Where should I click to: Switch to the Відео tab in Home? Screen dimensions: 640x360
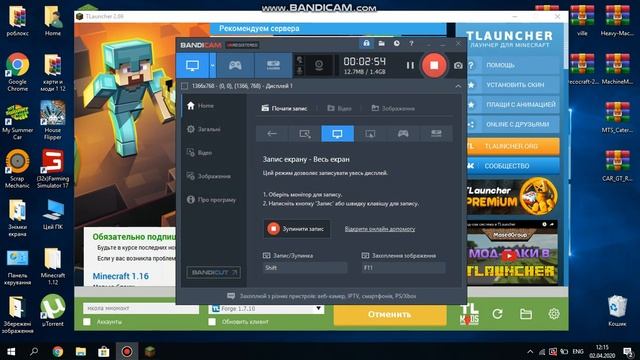coord(340,108)
